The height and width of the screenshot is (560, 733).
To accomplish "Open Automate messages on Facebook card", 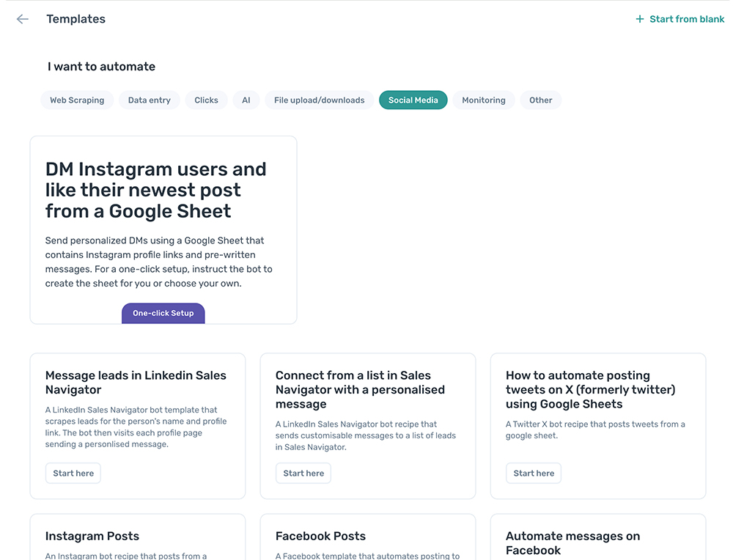I will (x=598, y=537).
